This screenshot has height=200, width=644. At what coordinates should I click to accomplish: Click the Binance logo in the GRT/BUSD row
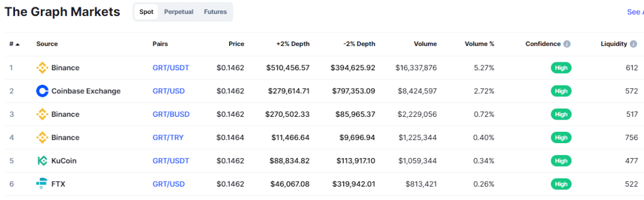[x=42, y=114]
